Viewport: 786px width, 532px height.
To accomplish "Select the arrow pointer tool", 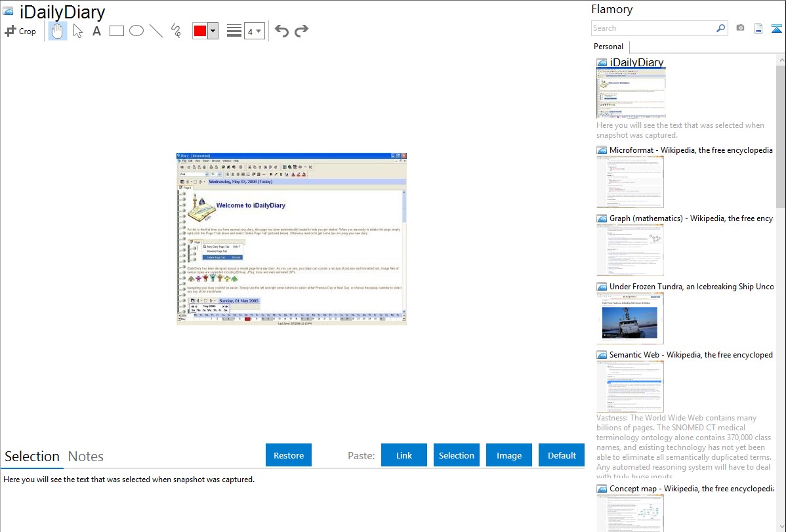I will [x=77, y=31].
